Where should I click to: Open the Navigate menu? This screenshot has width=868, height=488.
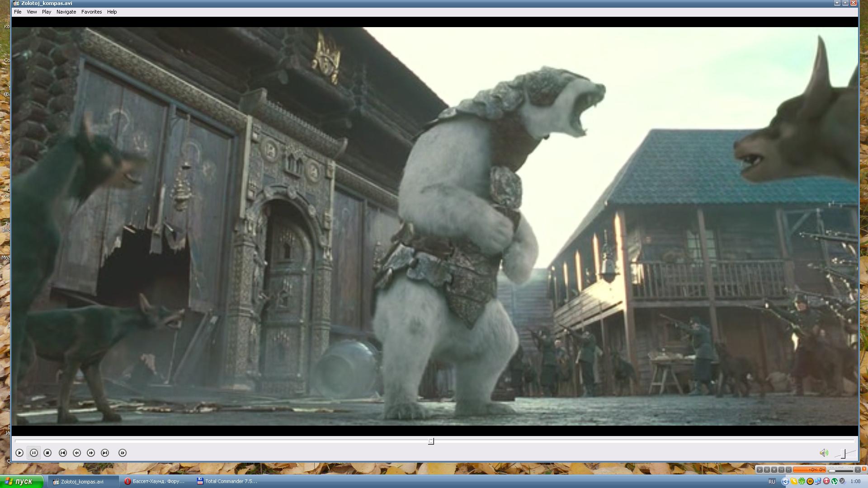(x=66, y=12)
